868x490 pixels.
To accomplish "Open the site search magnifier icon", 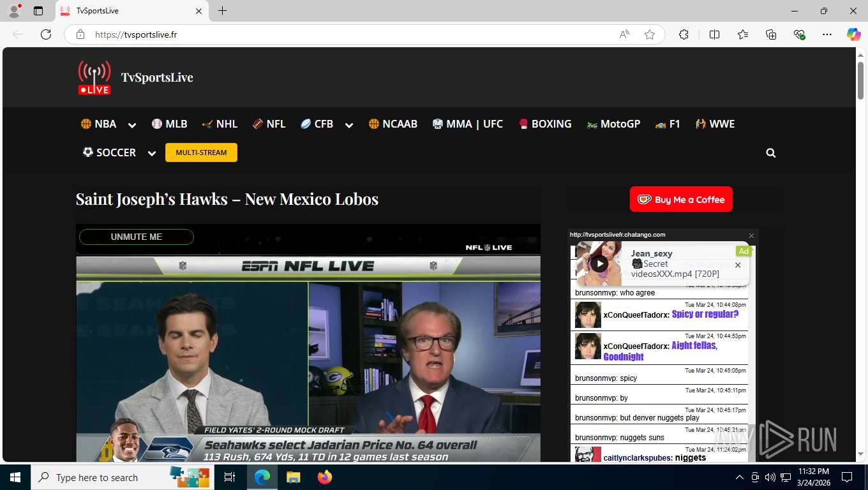I will [x=771, y=153].
